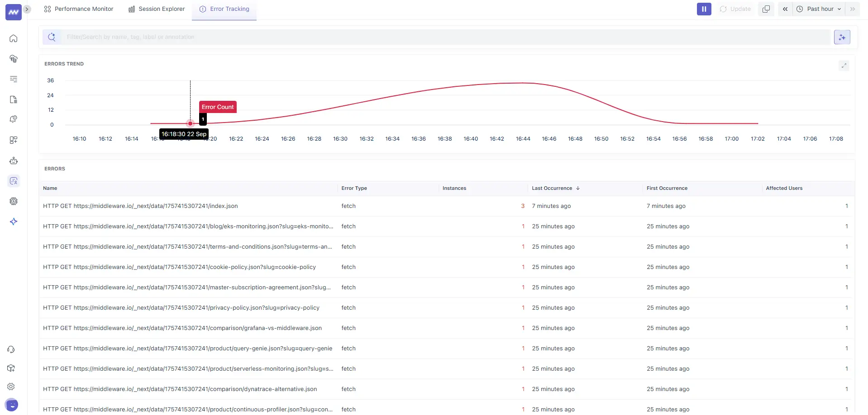Select the AI bot icon in sidebar
Viewport: 868px width, 415px height.
[x=13, y=160]
